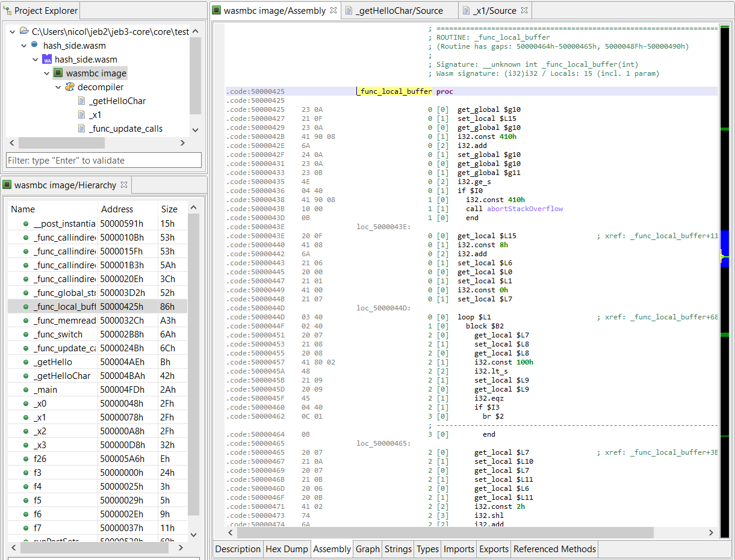Viewport: 735px width, 560px height.
Task: Click the Project Explorer tab icon
Action: tap(8, 11)
